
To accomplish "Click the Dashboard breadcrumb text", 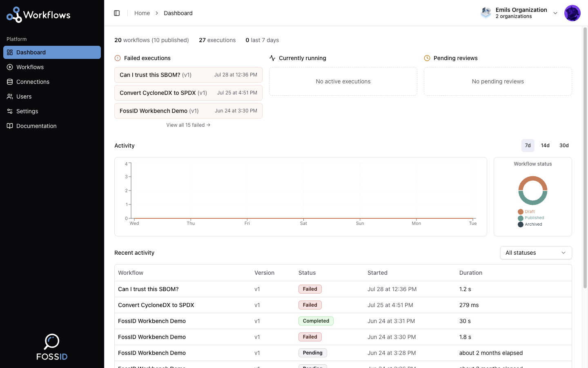I will click(x=178, y=13).
